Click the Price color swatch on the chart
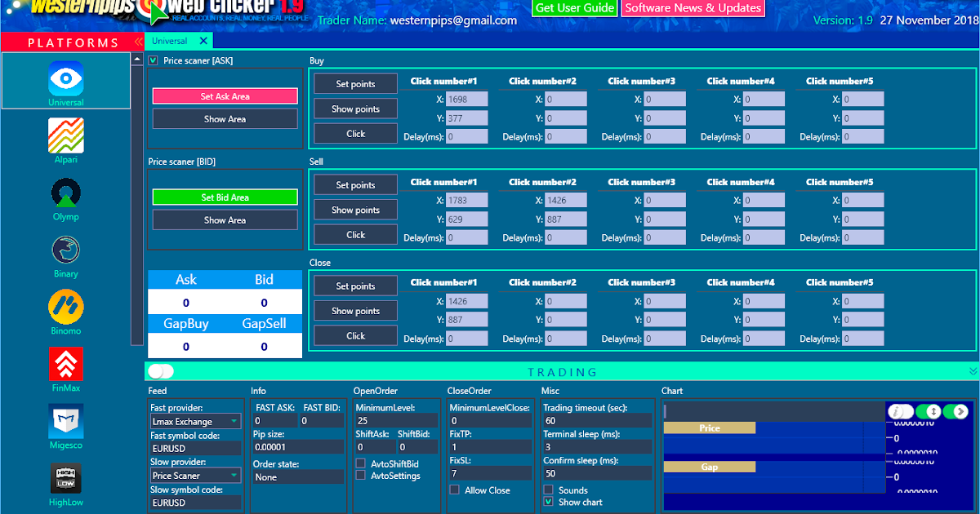 (x=709, y=428)
